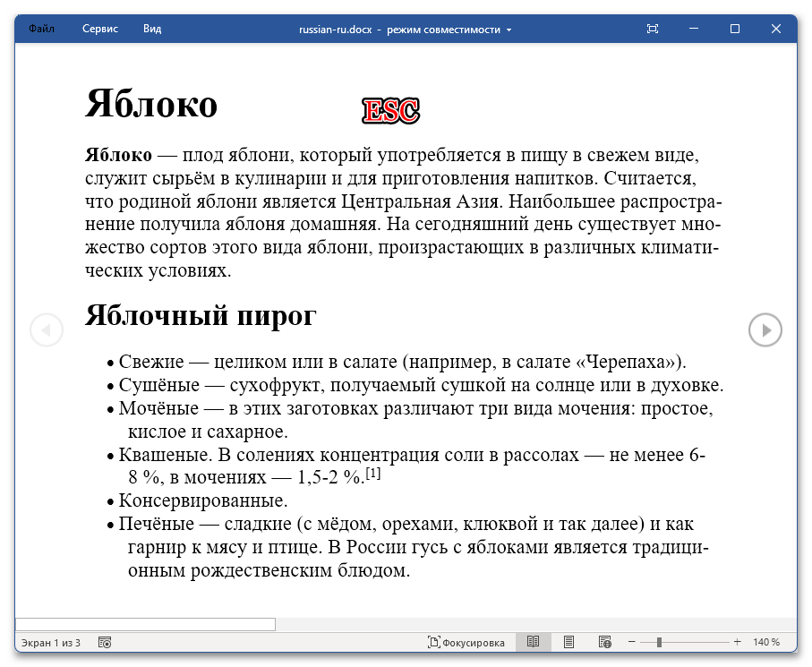Screen dimensions: 812x667
Task: Click the macro recording status bar icon
Action: point(105,643)
